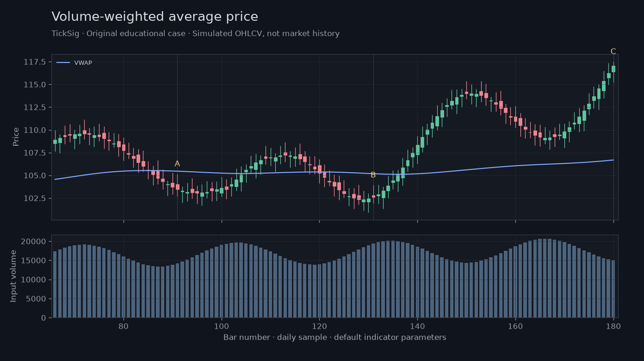Screen dimensions: 644x361
Task: Click the 112.5 price axis tick
Action: 35,107
